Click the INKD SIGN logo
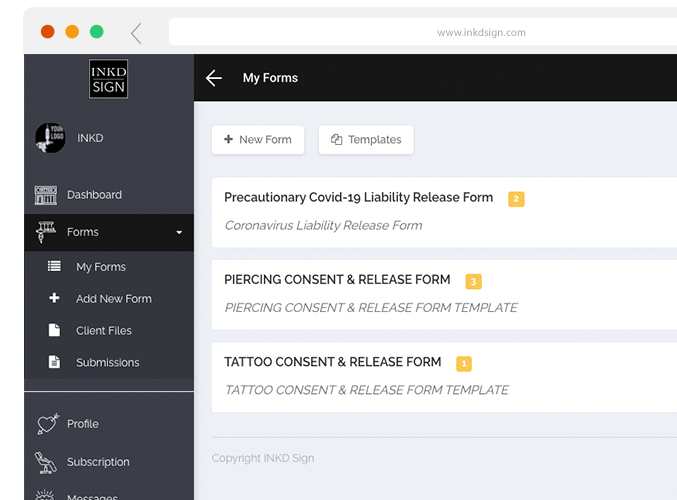 coord(108,79)
